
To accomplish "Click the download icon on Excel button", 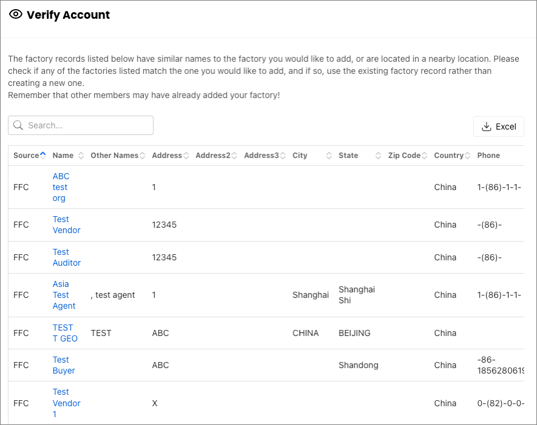I will click(x=486, y=126).
